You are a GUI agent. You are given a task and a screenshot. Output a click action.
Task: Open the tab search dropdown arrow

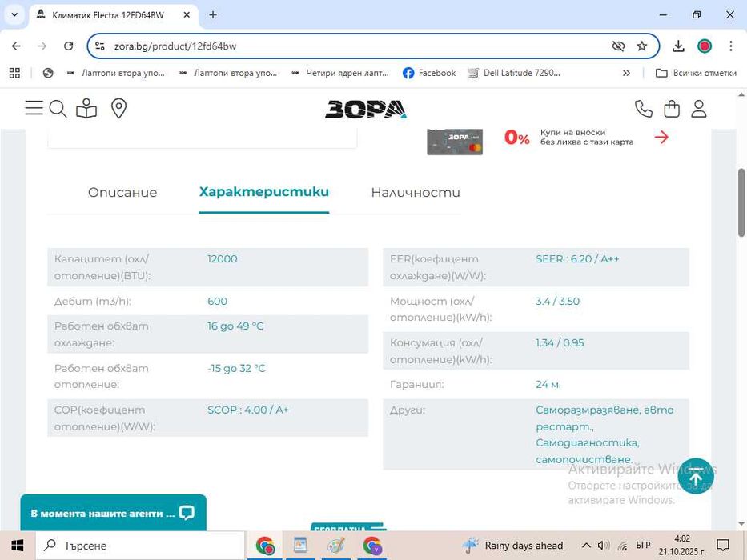pos(14,14)
